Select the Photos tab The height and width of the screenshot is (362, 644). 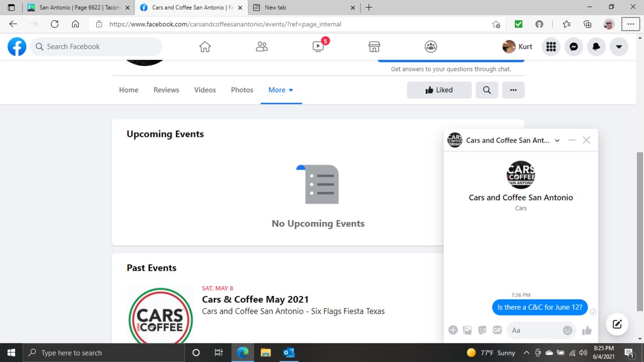[x=242, y=90]
